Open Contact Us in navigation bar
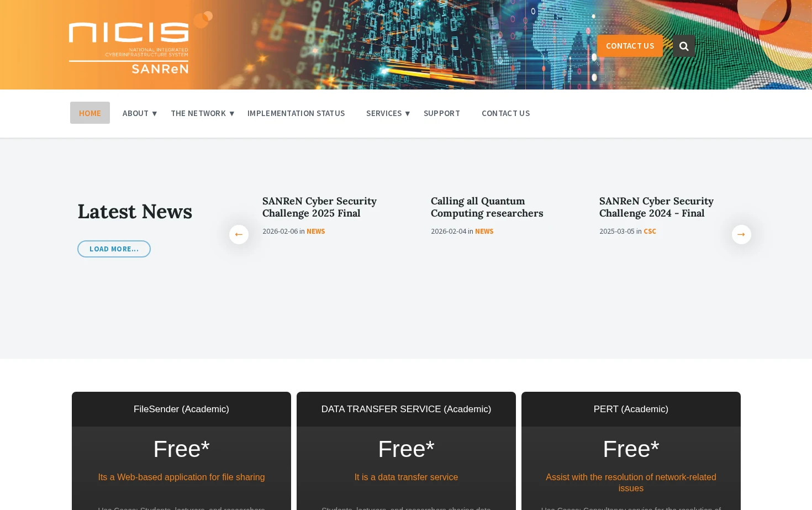 tap(506, 113)
